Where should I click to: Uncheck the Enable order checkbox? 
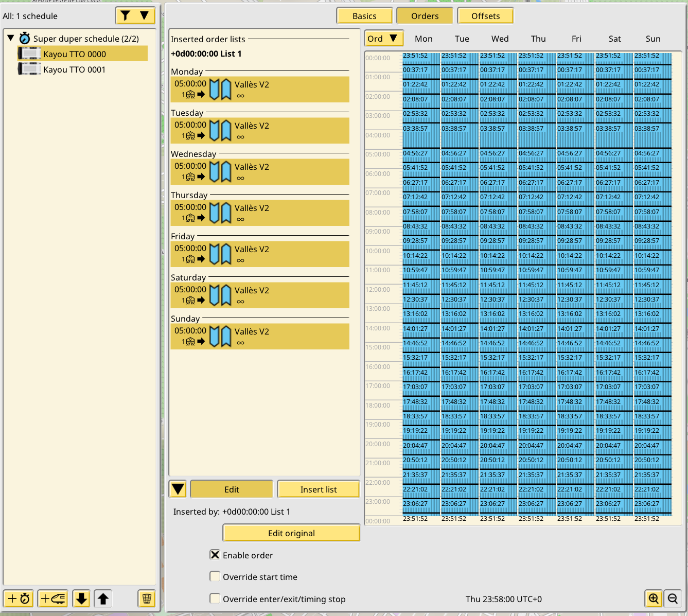coord(215,555)
